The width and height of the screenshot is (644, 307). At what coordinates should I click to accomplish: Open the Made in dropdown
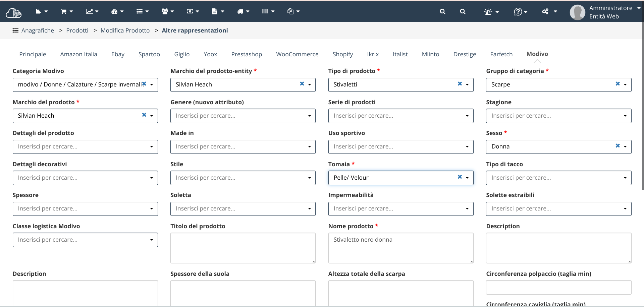point(243,147)
